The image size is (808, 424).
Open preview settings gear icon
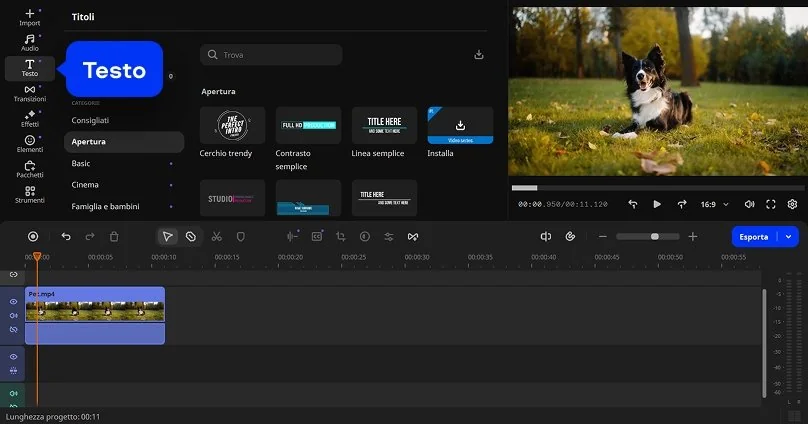click(x=792, y=204)
